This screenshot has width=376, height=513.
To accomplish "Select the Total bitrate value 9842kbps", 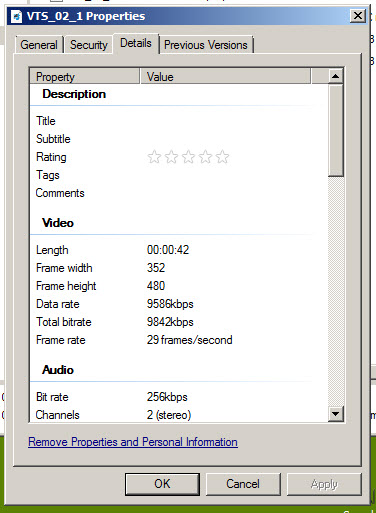I will point(170,322).
